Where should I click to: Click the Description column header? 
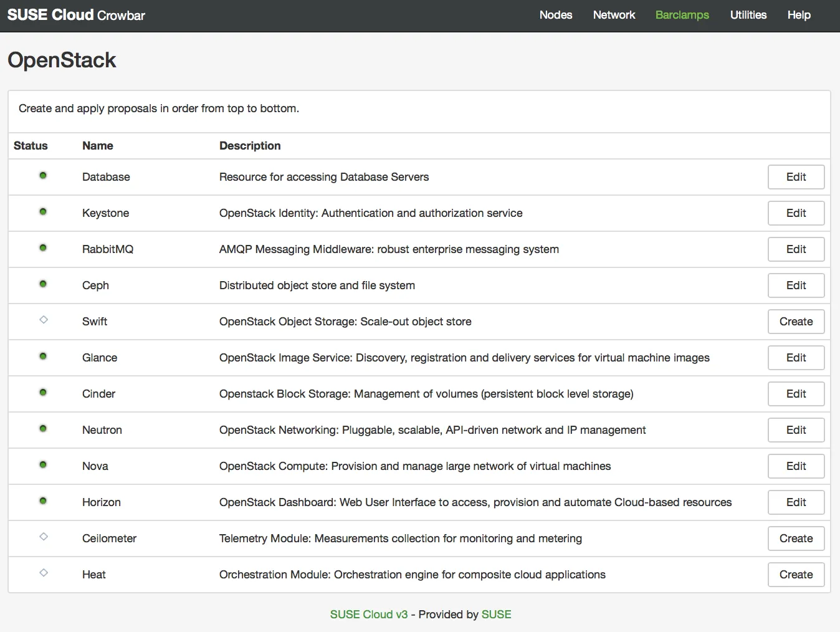[250, 146]
